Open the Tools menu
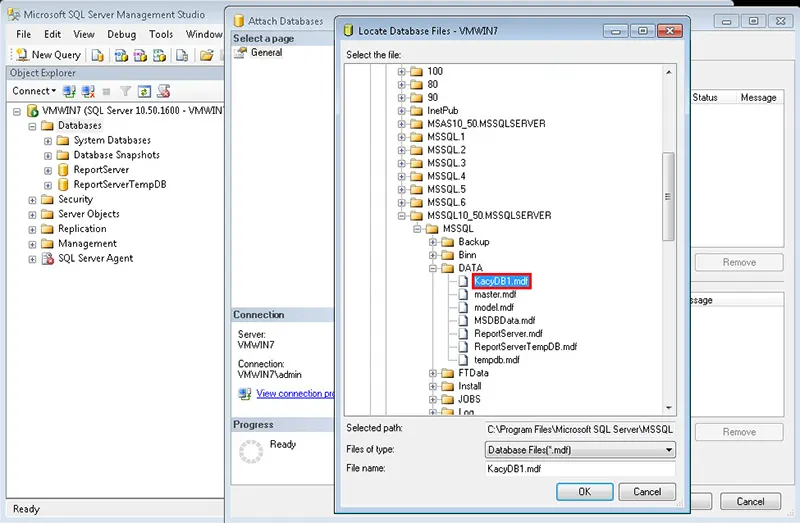This screenshot has width=800, height=523. [x=161, y=34]
